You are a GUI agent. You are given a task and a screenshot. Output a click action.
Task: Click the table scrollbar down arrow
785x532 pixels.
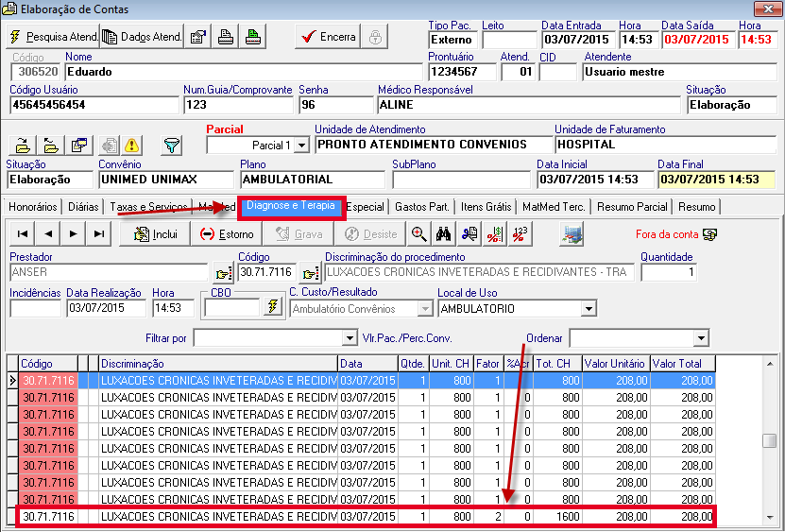point(770,518)
